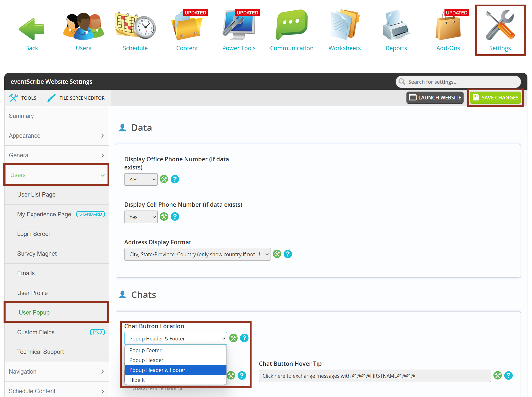Expand the Appearance sidebar section
This screenshot has width=532, height=397.
(57, 136)
